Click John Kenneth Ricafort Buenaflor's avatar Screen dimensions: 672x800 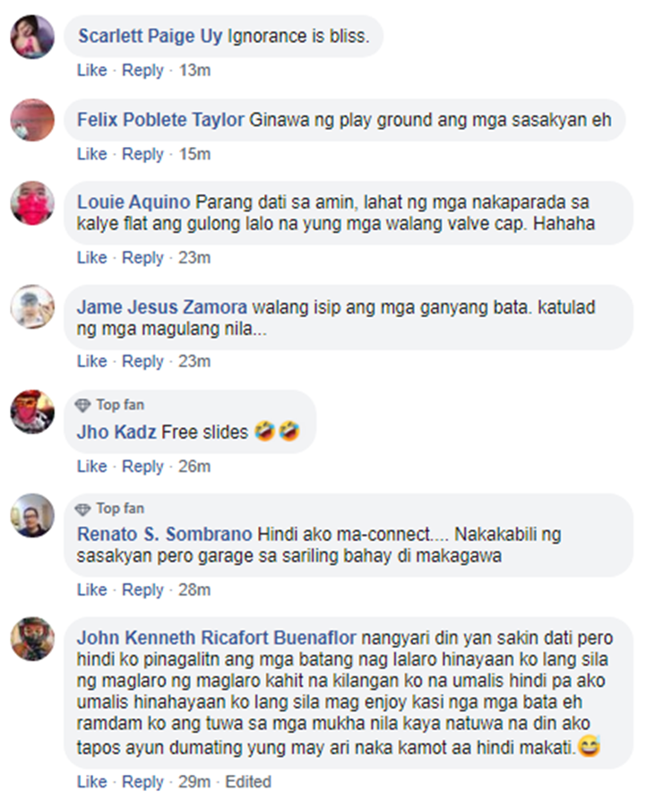coord(32,639)
